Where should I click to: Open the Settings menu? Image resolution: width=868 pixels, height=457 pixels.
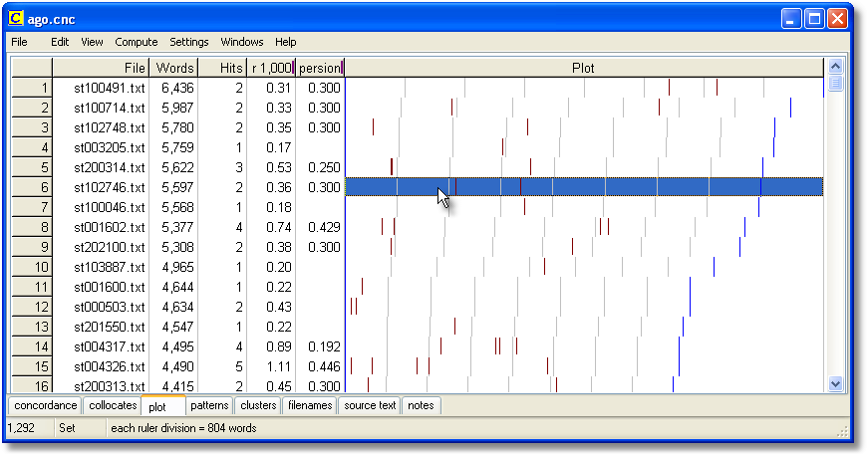(188, 42)
